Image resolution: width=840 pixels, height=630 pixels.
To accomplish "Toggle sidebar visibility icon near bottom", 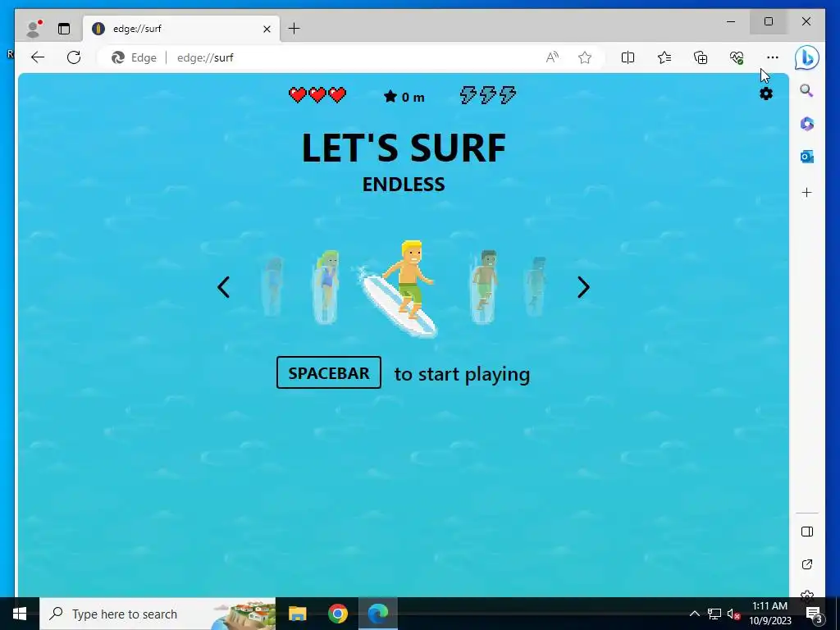I will tap(807, 532).
